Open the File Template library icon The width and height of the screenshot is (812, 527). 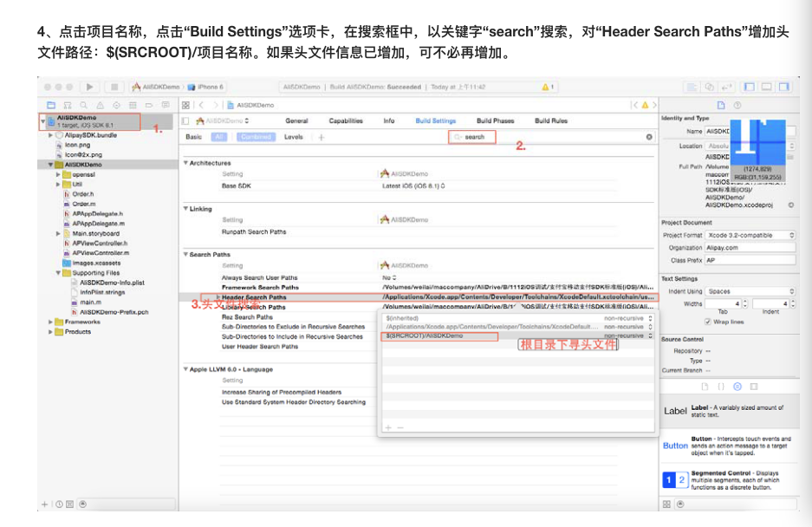[x=705, y=387]
